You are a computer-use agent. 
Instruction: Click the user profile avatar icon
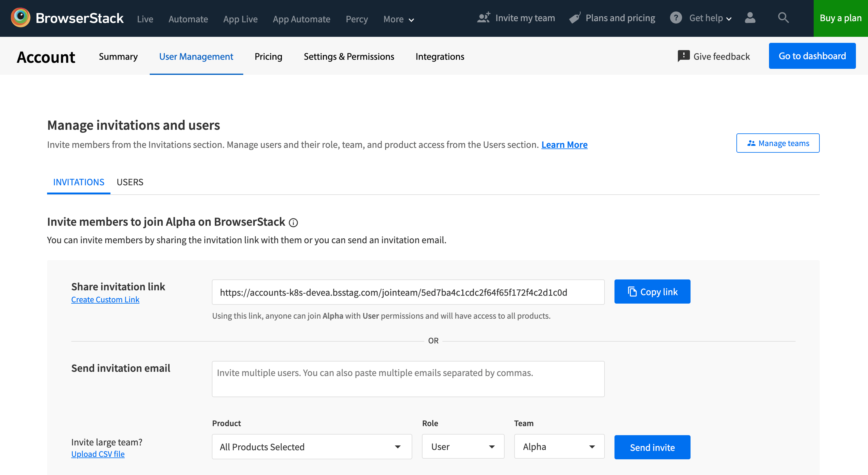click(750, 18)
